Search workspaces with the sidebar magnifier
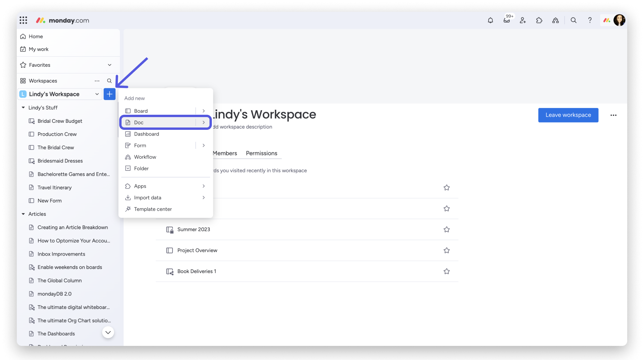The image size is (644, 360). coord(109,81)
